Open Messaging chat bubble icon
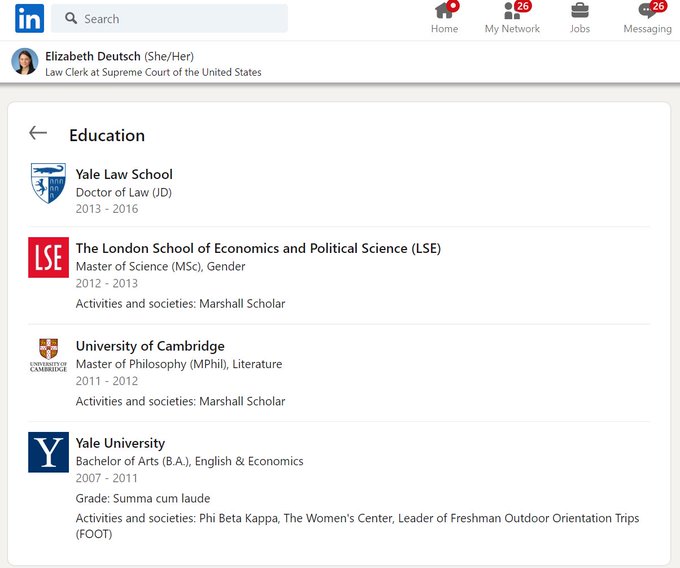 point(647,11)
